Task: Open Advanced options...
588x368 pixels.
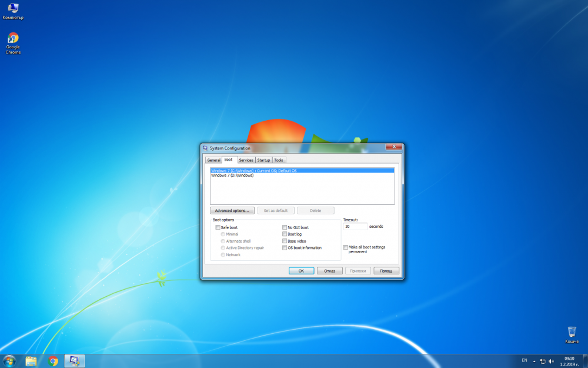Action: 232,211
